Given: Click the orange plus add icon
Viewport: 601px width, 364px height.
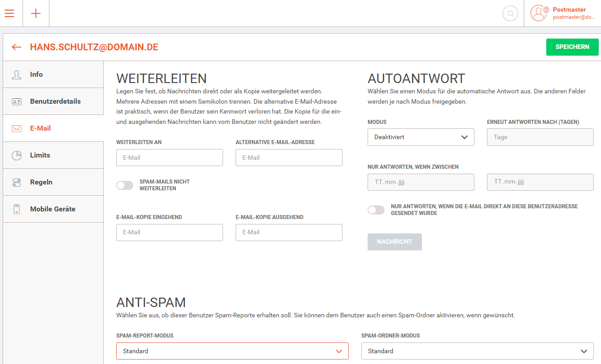Looking at the screenshot, I should [x=36, y=13].
